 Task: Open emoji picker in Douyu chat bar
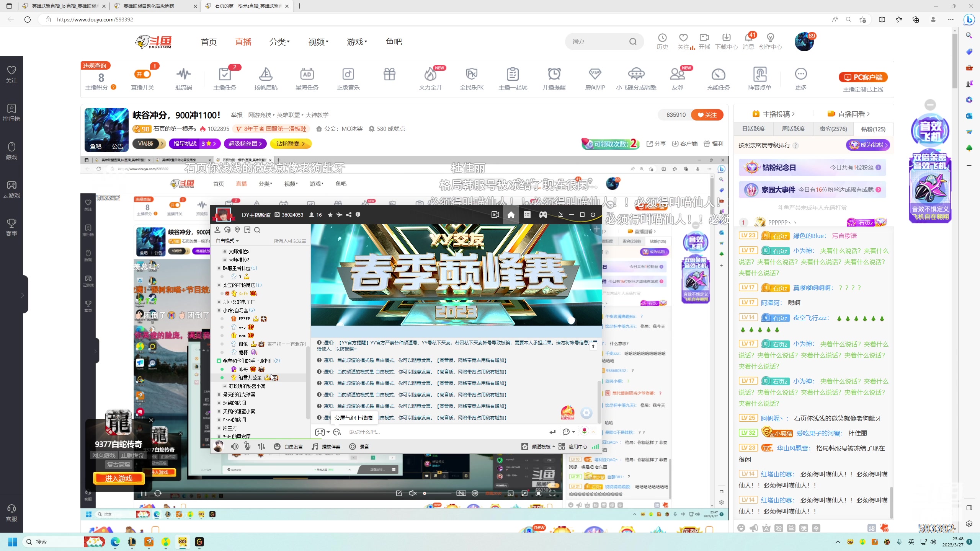[742, 528]
